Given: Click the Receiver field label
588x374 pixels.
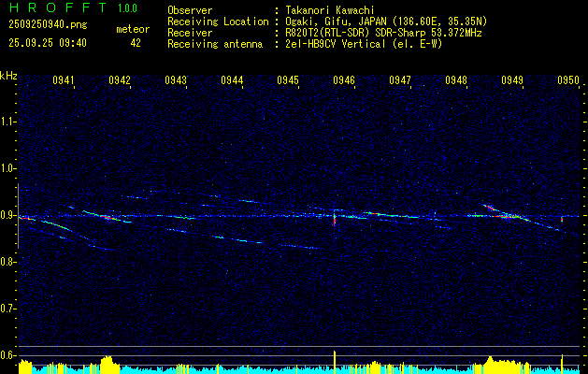Looking at the screenshot, I should 190,33.
